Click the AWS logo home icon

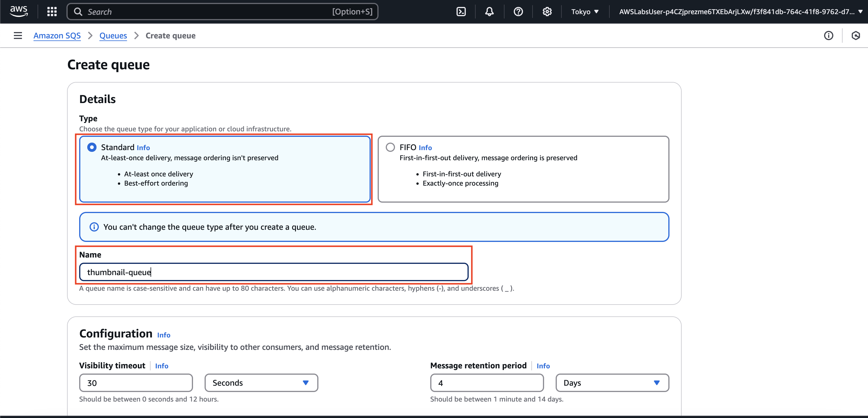(18, 12)
